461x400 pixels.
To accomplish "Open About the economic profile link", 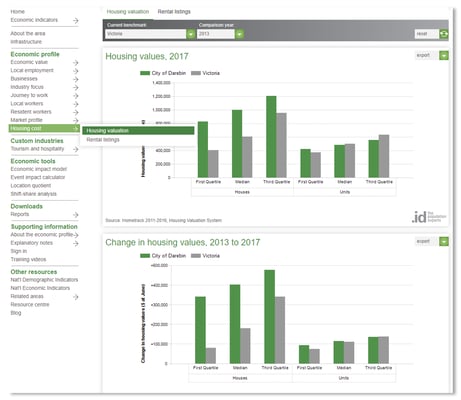I will [x=42, y=235].
